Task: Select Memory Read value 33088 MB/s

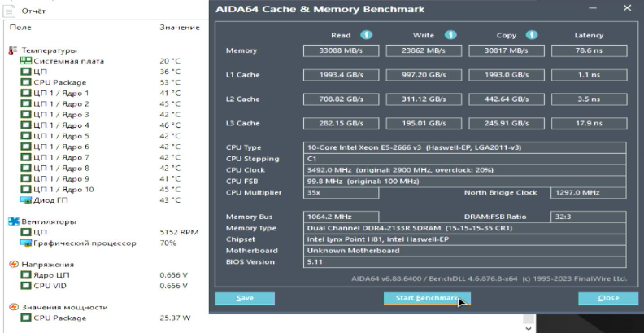Action: click(341, 50)
